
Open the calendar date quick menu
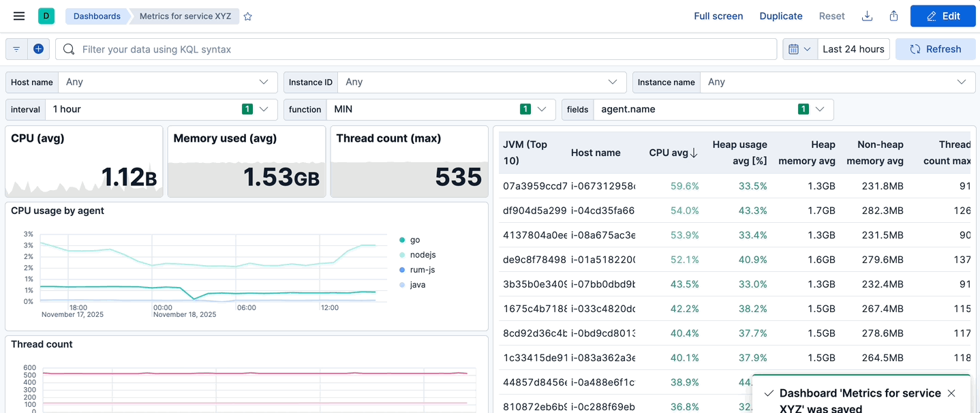click(x=799, y=49)
